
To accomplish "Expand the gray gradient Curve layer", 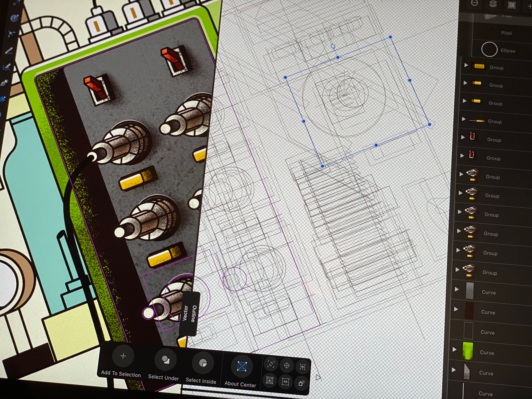I will tap(457, 289).
